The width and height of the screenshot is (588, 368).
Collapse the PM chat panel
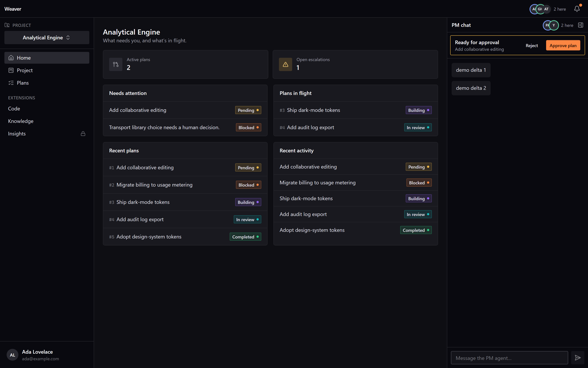pyautogui.click(x=580, y=25)
